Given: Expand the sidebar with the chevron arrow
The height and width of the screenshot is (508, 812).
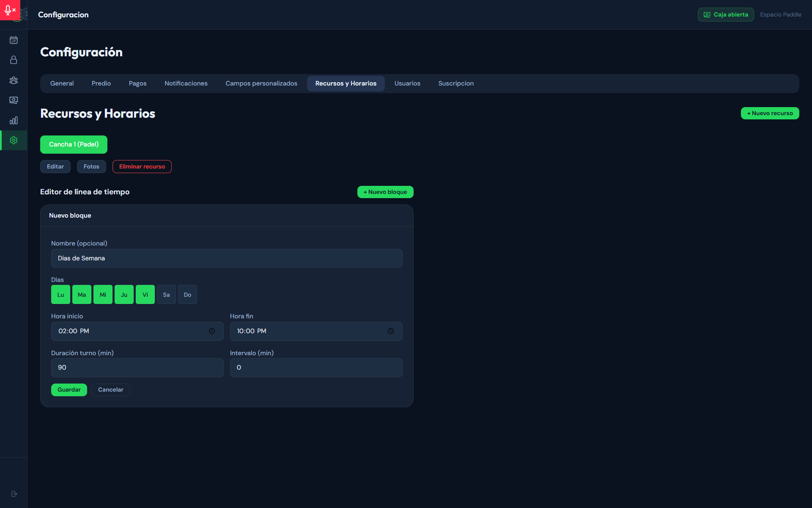Looking at the screenshot, I should point(26,14).
